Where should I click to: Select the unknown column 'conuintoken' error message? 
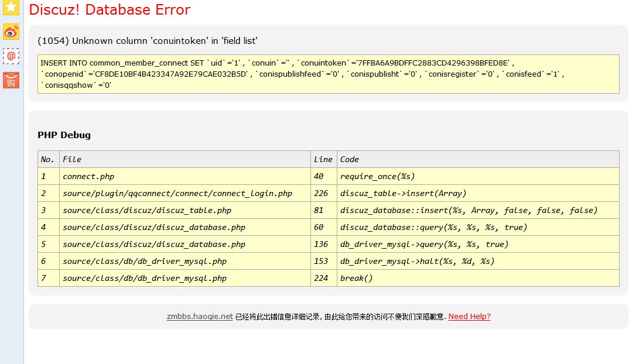pyautogui.click(x=148, y=41)
